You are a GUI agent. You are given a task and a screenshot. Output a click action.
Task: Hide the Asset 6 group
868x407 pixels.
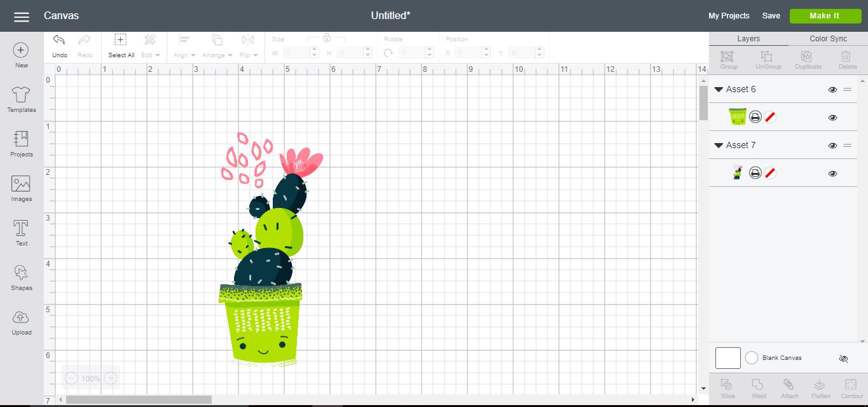tap(832, 90)
